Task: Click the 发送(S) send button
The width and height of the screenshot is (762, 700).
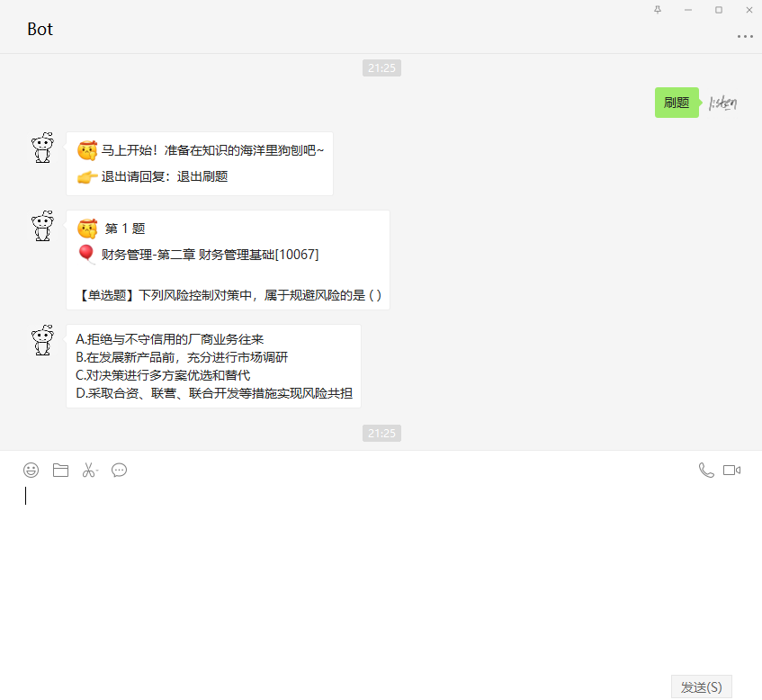Action: click(701, 686)
